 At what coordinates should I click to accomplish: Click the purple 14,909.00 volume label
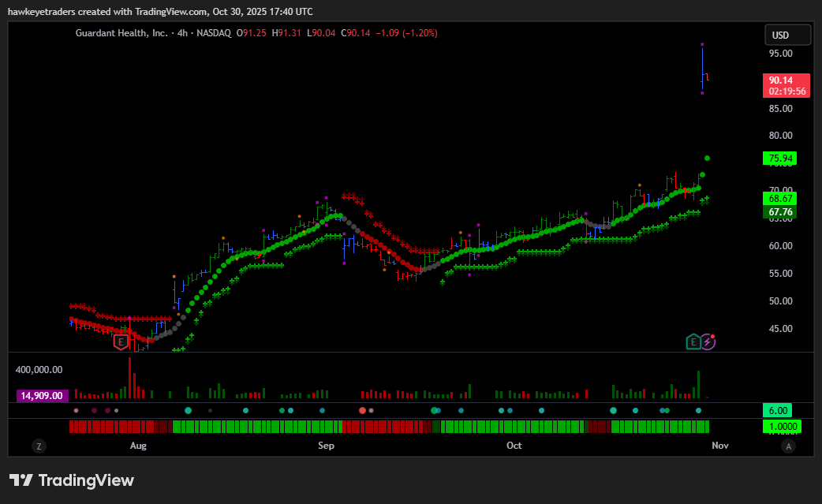click(x=41, y=396)
